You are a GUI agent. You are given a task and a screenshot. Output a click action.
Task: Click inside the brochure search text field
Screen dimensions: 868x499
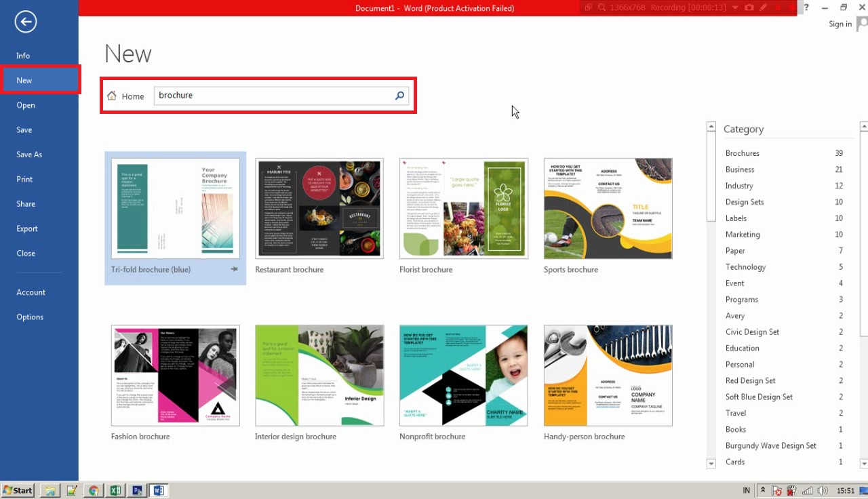click(x=273, y=96)
